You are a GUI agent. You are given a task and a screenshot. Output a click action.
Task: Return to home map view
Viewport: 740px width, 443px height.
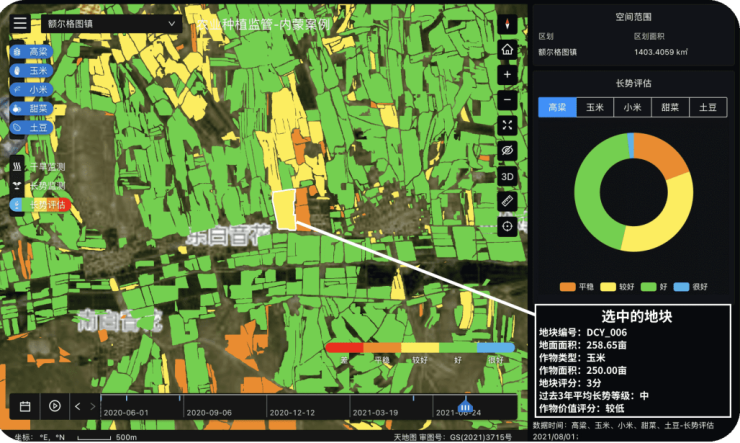pyautogui.click(x=507, y=50)
